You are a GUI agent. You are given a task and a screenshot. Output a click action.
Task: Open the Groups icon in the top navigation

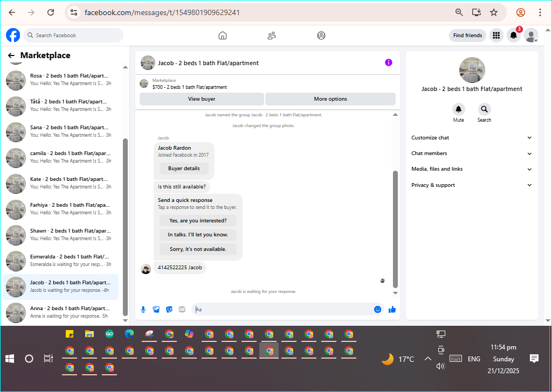(321, 36)
